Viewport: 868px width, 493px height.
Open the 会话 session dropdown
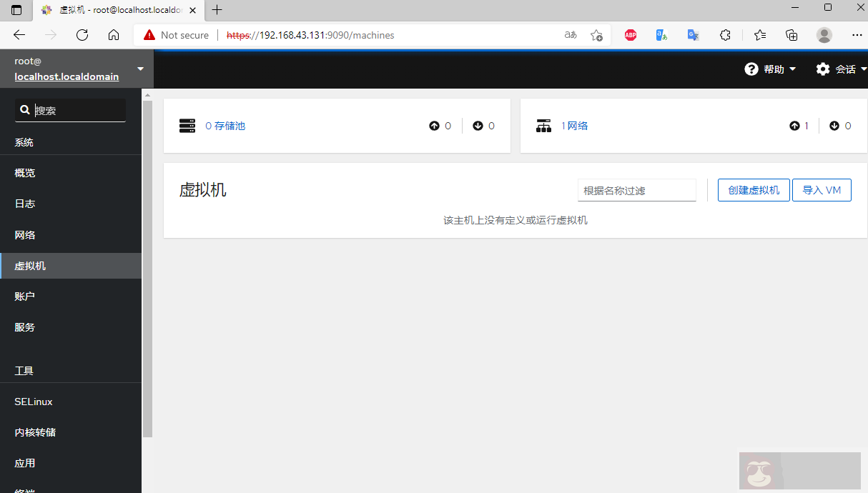(842, 69)
